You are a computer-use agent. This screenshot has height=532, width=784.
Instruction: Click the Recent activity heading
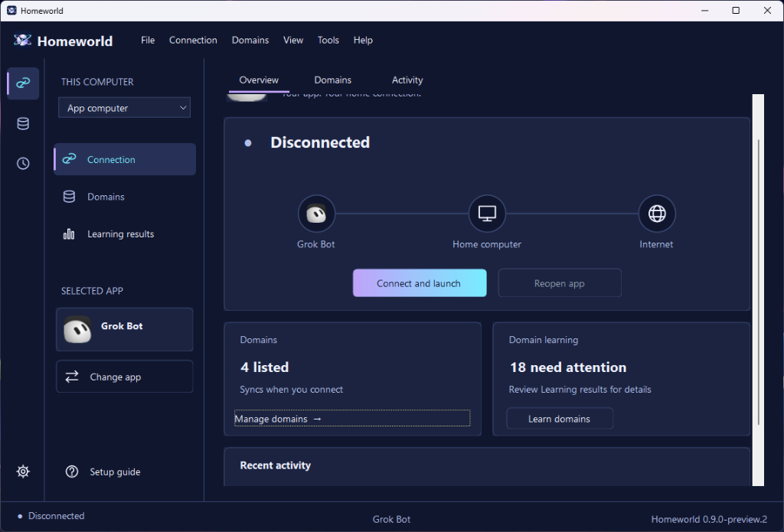pos(276,465)
